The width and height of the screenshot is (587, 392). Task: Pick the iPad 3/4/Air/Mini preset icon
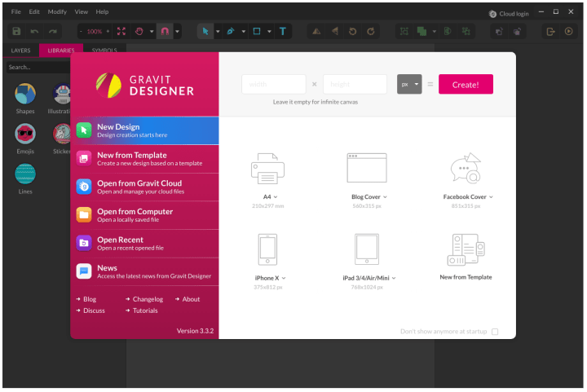[367, 249]
